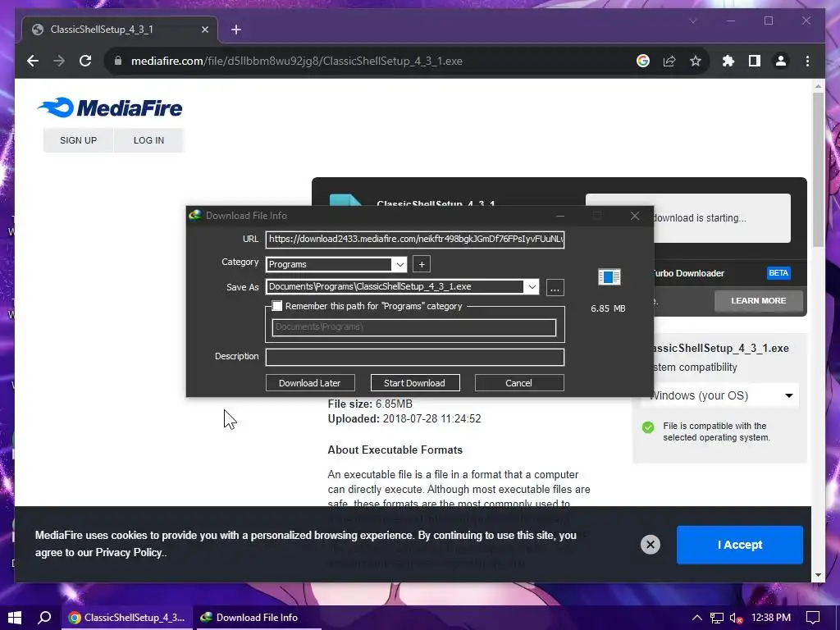
Task: Dismiss cookie banner with X icon
Action: point(651,545)
